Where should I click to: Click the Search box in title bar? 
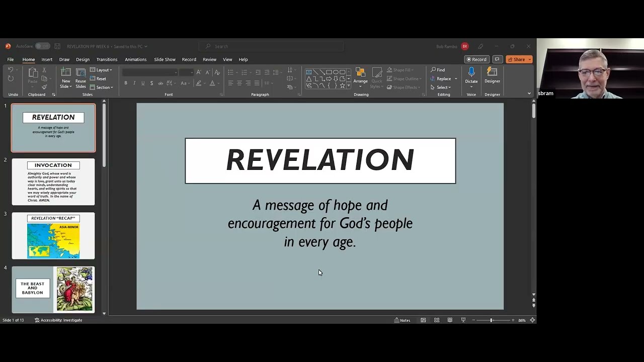pos(271,46)
